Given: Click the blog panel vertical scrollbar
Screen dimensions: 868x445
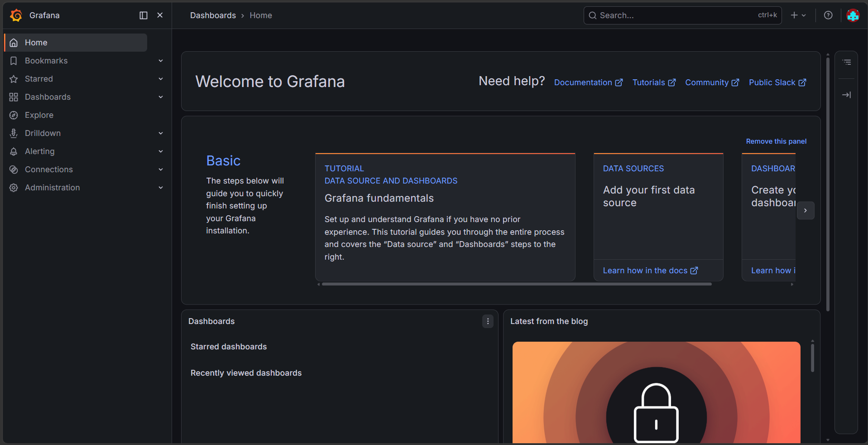Looking at the screenshot, I should tap(813, 358).
